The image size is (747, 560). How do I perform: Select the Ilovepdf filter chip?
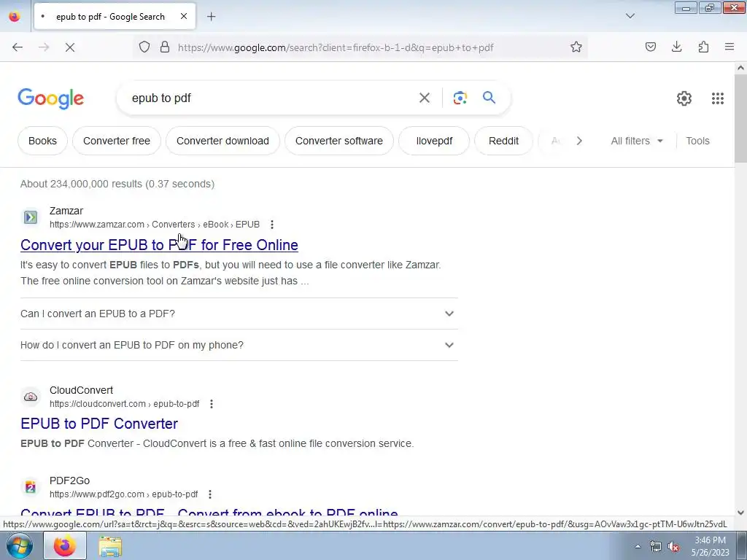434,141
